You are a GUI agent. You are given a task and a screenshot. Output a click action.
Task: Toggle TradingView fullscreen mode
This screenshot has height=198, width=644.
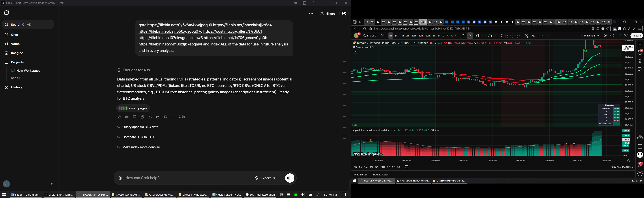click(619, 36)
